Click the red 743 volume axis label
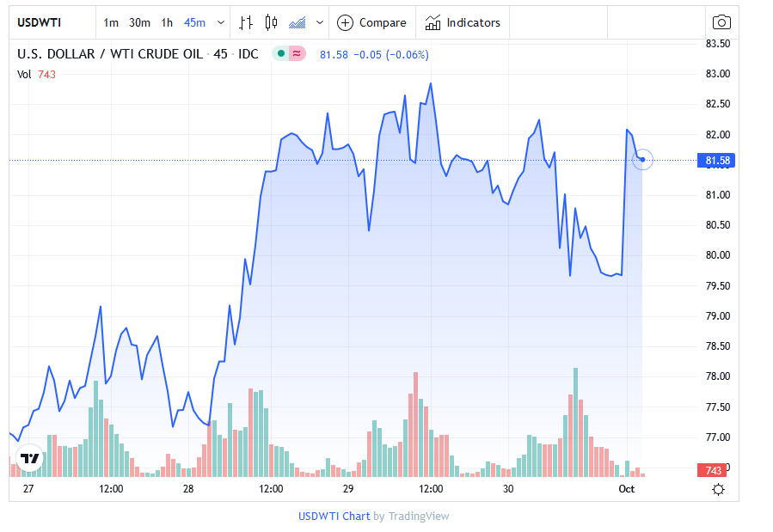The image size is (773, 532). (712, 470)
